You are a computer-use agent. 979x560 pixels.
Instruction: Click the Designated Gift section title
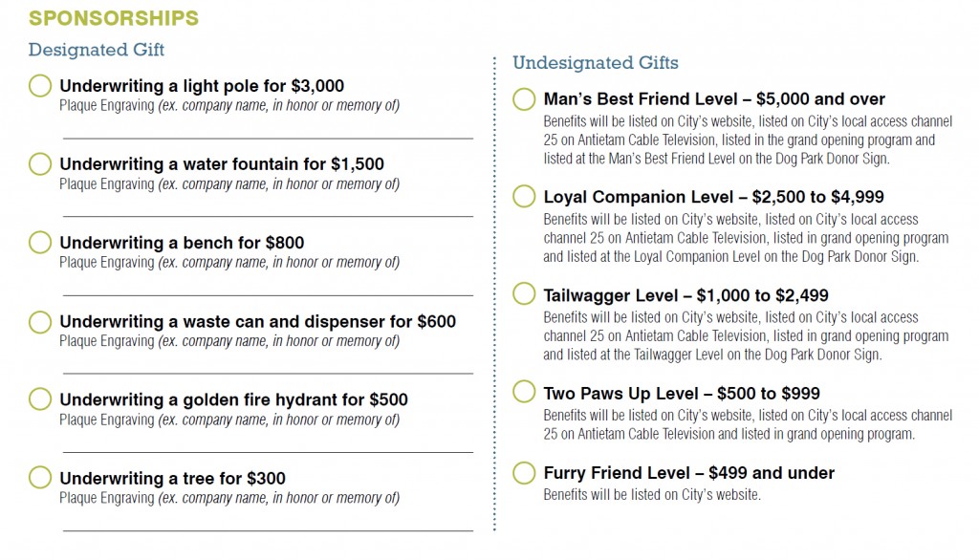pos(97,50)
